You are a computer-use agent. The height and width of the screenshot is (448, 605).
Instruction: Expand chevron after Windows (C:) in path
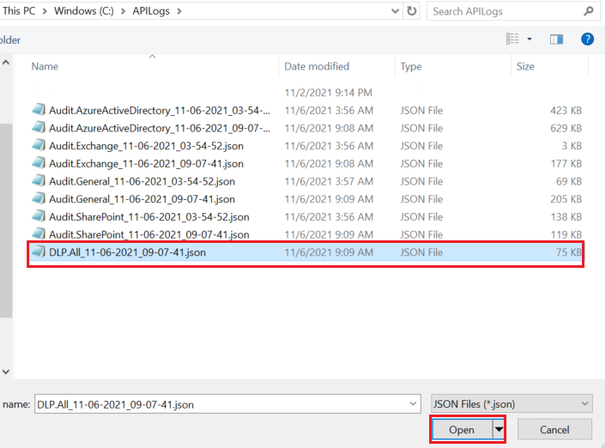123,11
